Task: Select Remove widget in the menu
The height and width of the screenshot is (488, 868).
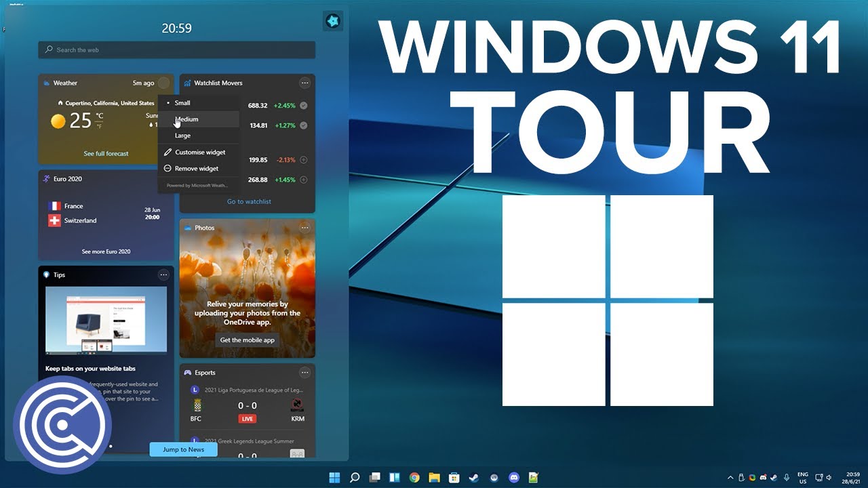Action: [199, 169]
